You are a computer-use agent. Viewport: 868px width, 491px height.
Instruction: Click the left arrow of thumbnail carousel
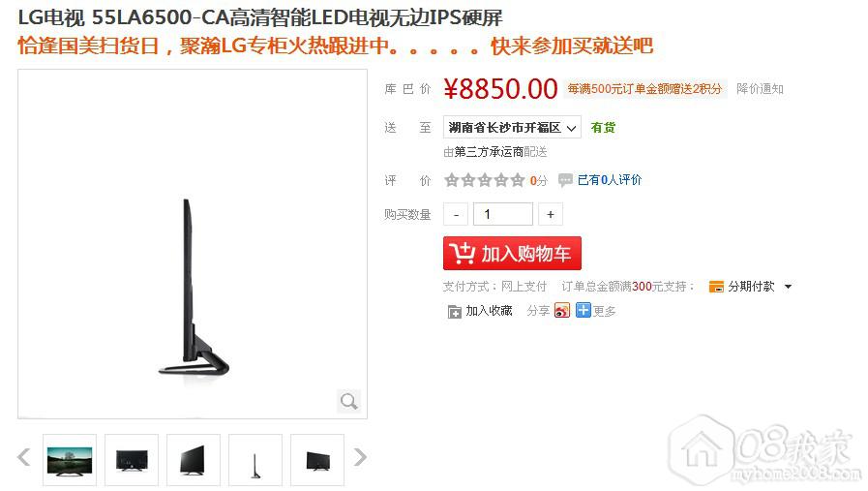point(24,457)
